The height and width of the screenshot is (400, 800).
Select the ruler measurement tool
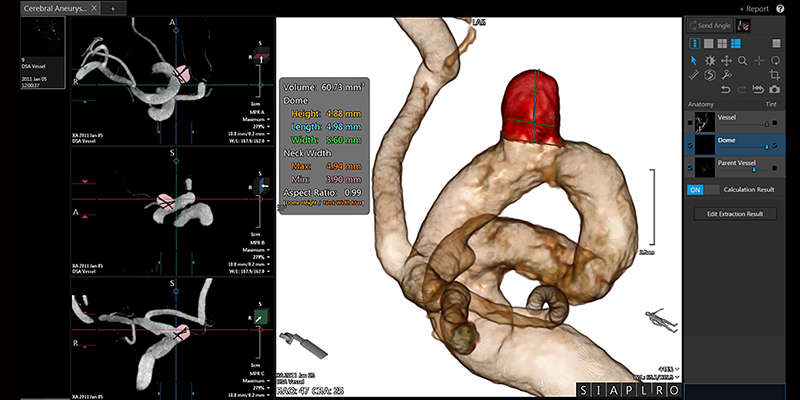[694, 75]
